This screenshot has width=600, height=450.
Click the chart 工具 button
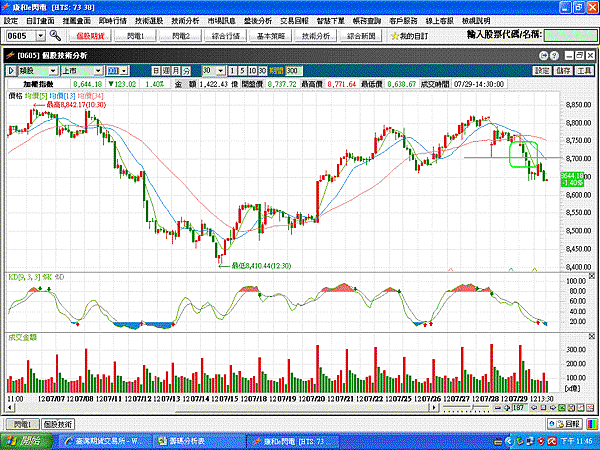(584, 71)
